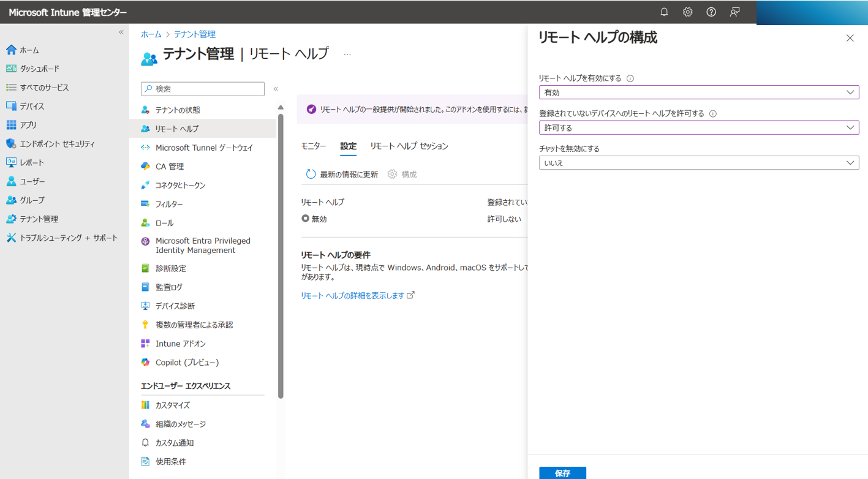This screenshot has width=868, height=479.
Task: Open the settings gear in header
Action: tap(687, 12)
